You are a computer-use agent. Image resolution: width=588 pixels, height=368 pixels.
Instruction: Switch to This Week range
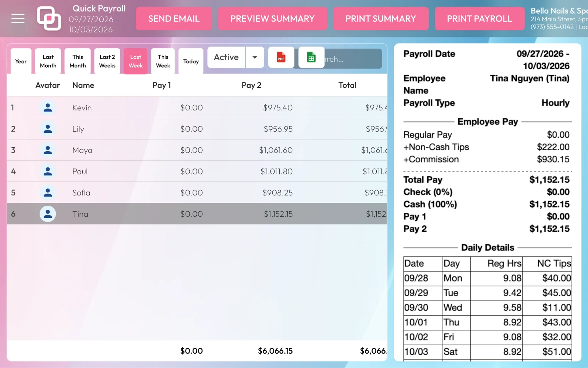point(163,61)
